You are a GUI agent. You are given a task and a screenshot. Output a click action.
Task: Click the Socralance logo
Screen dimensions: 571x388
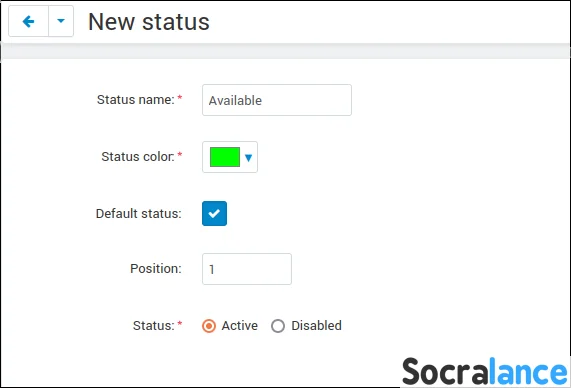tap(485, 372)
